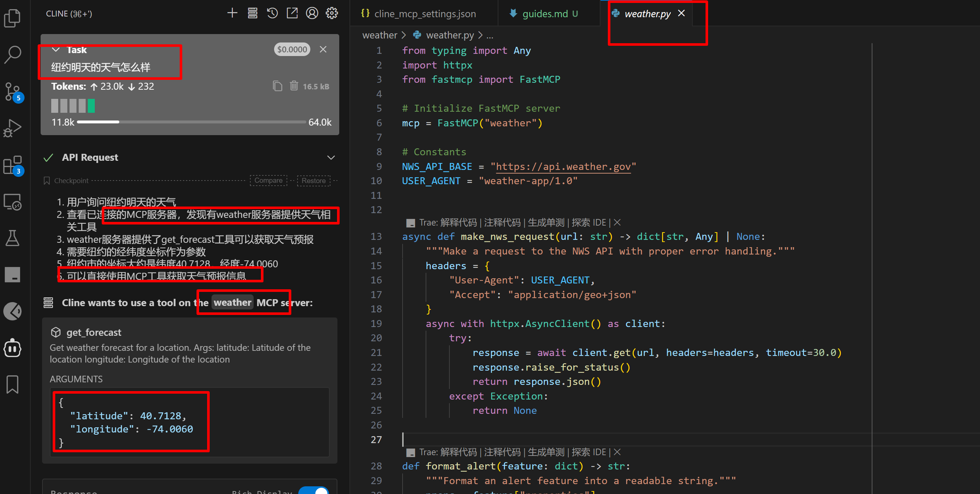Click weather folder in breadcrumb

click(379, 36)
